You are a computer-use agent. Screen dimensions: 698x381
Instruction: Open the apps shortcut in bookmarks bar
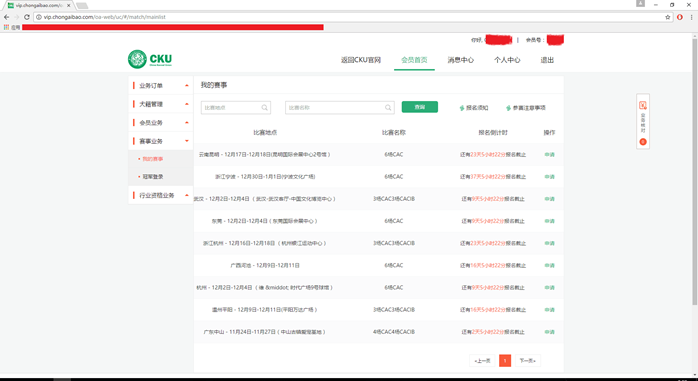click(x=12, y=27)
